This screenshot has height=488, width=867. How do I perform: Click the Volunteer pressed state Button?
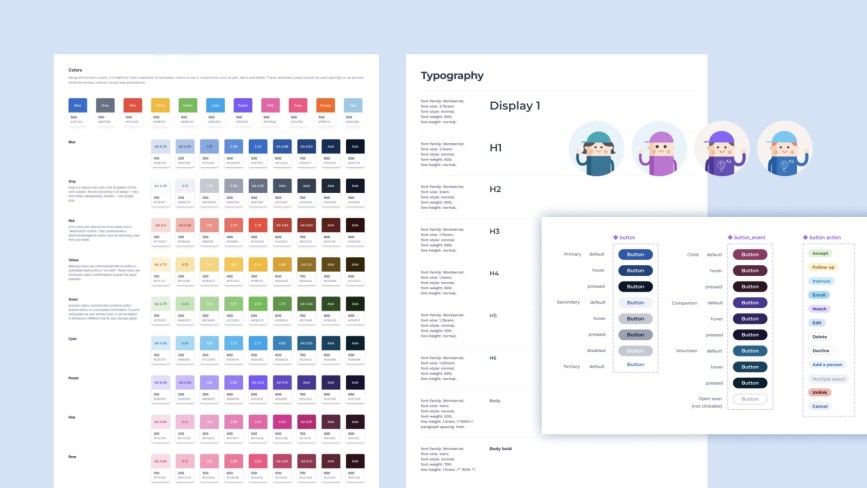pos(750,382)
